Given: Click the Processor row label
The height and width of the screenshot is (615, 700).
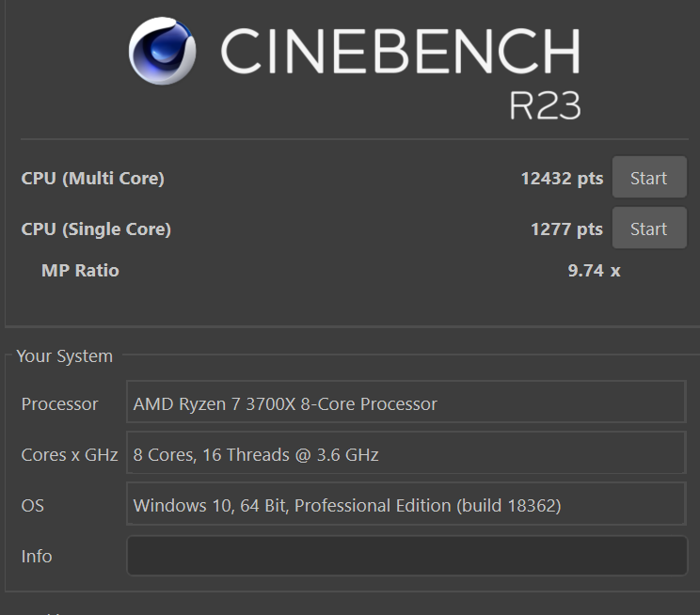Looking at the screenshot, I should tap(60, 404).
